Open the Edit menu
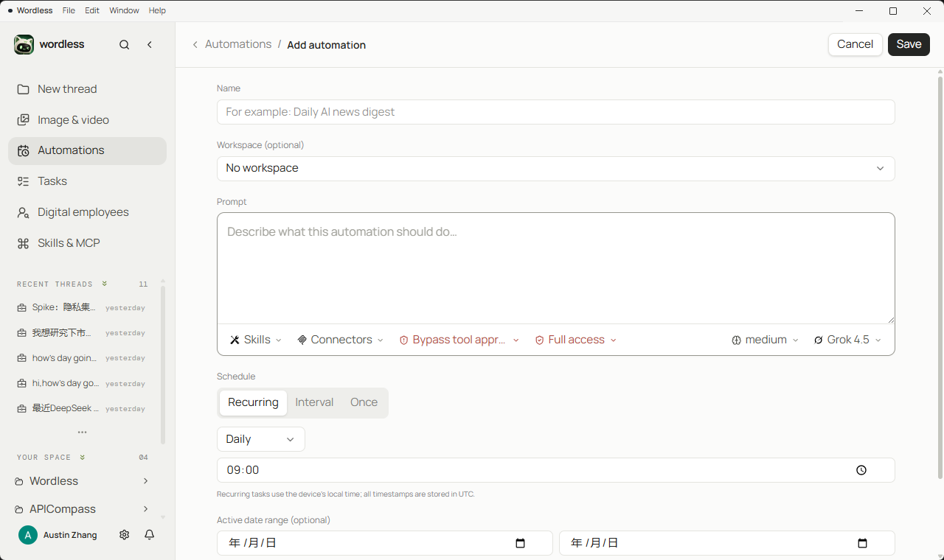 (92, 11)
